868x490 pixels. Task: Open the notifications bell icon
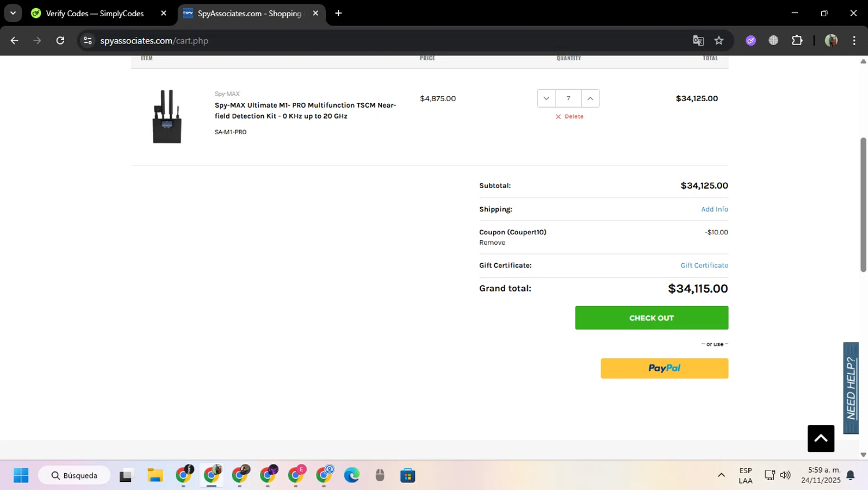pyautogui.click(x=851, y=476)
